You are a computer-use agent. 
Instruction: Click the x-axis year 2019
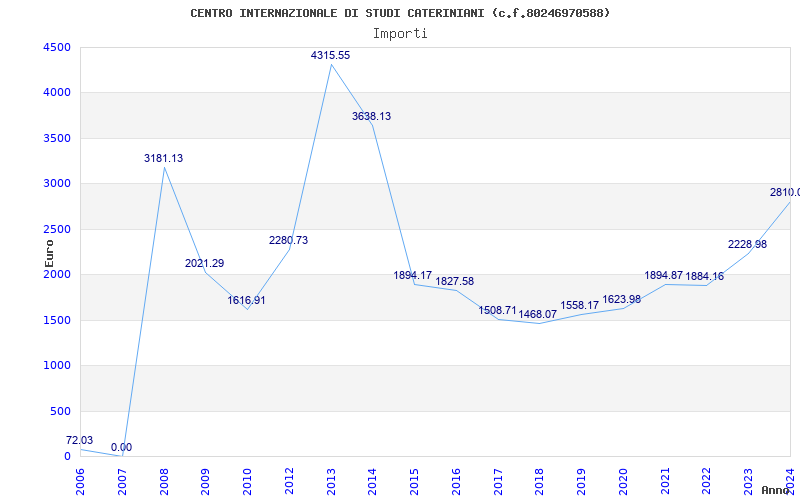(582, 482)
